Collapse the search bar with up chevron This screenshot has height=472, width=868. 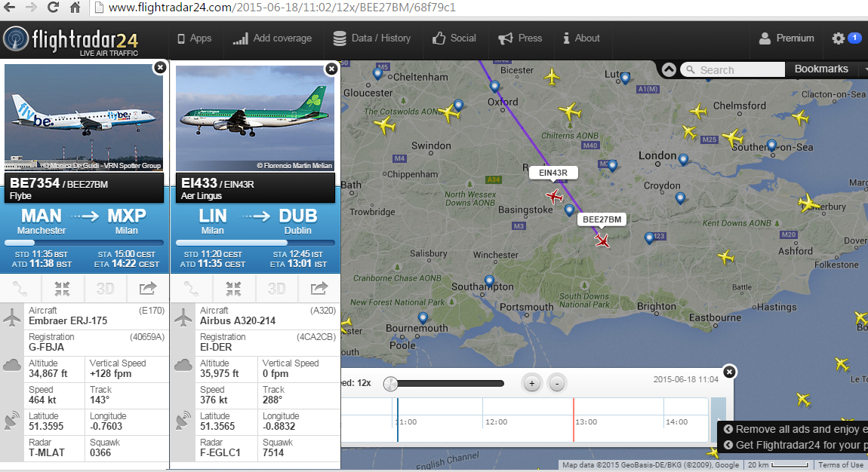pos(669,69)
